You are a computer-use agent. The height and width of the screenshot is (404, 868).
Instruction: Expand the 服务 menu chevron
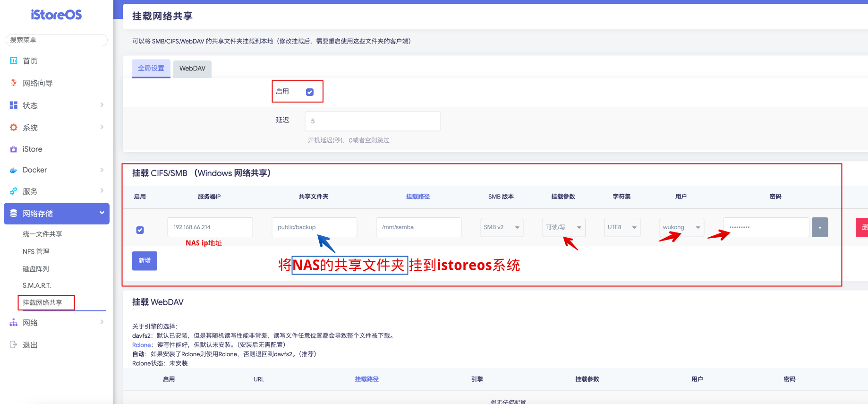[102, 190]
